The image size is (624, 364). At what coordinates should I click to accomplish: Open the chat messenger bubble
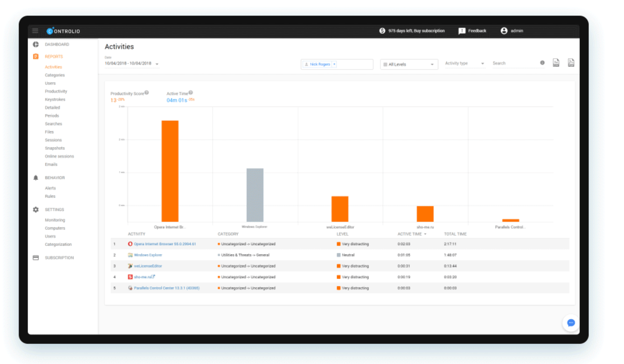pyautogui.click(x=571, y=323)
